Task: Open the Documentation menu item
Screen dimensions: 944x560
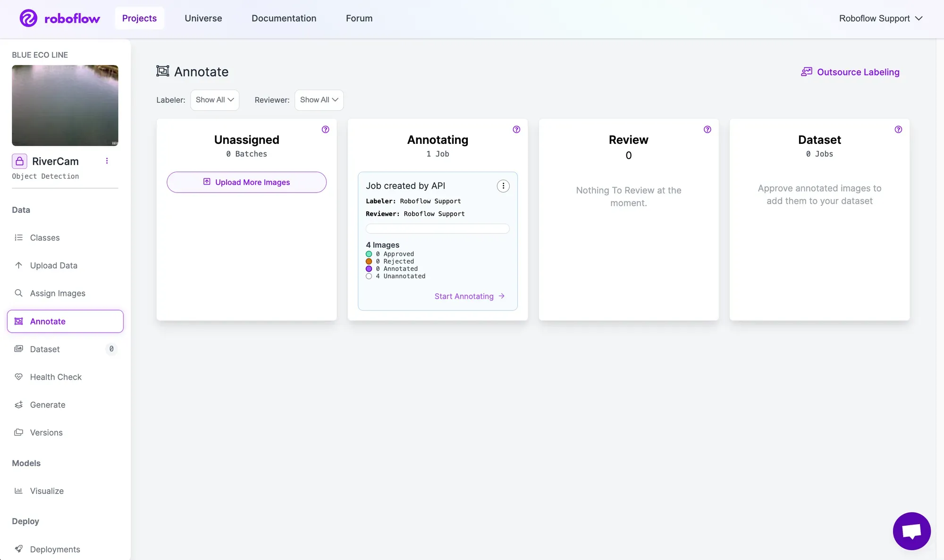Action: (284, 18)
